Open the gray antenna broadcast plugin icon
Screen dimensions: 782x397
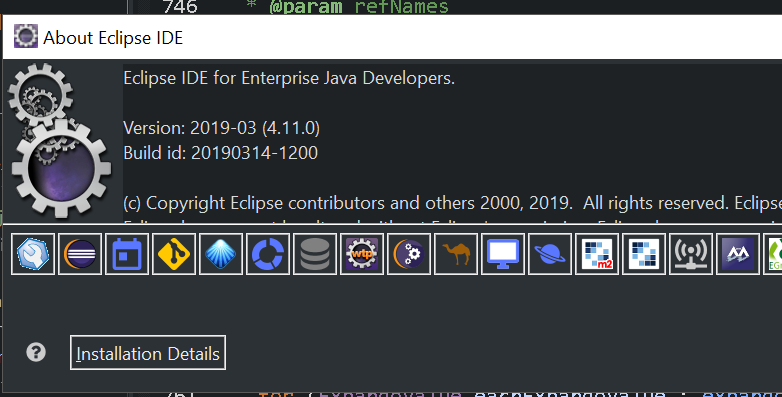coord(691,254)
